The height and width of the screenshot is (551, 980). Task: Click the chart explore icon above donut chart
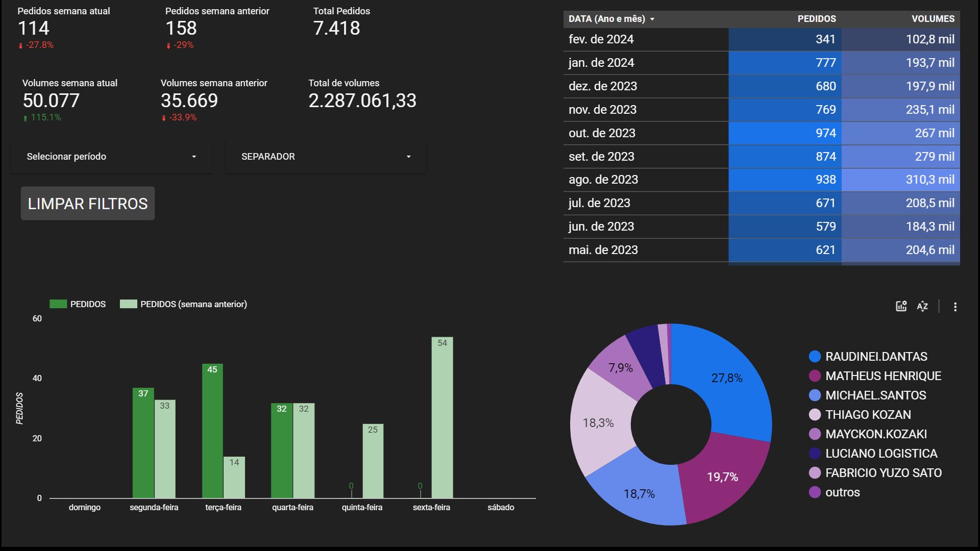coord(901,306)
